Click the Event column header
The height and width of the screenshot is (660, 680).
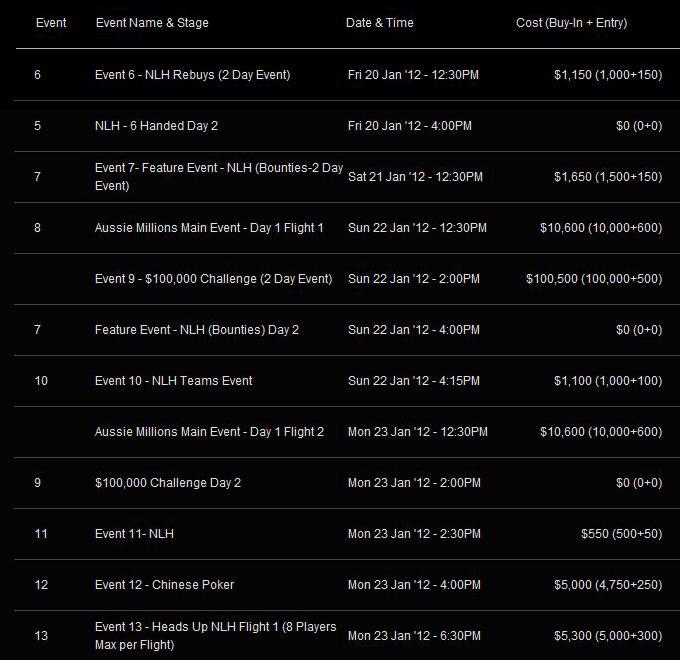(51, 23)
